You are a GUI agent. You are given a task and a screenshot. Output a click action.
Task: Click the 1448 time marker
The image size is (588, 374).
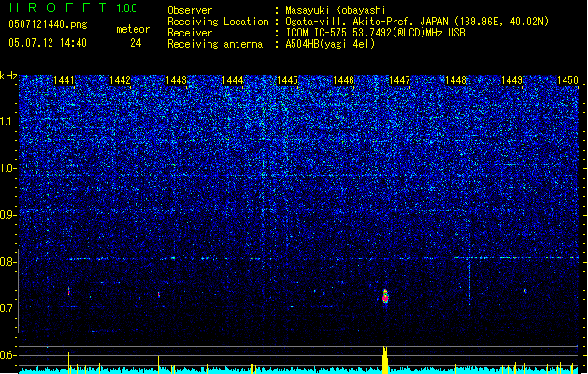455,80
